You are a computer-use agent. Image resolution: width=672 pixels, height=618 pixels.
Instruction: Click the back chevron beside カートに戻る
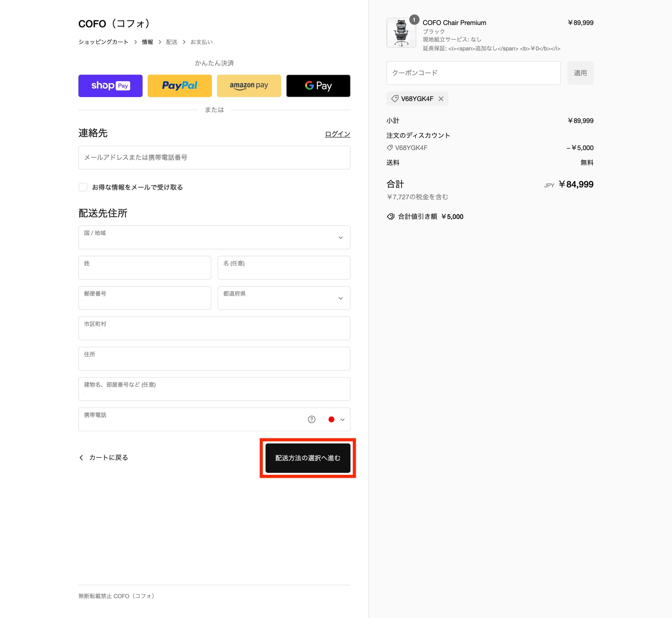click(81, 458)
